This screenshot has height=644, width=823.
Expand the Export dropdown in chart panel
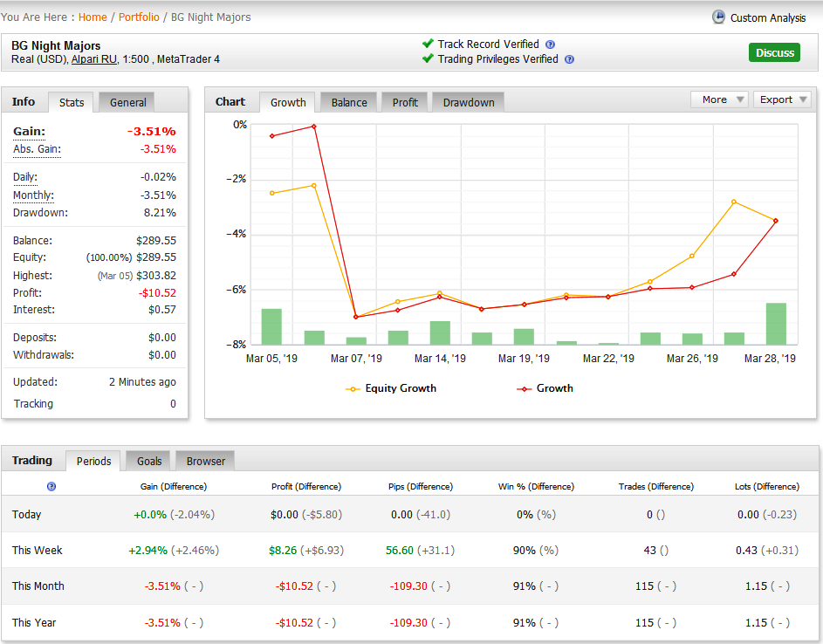pos(782,99)
